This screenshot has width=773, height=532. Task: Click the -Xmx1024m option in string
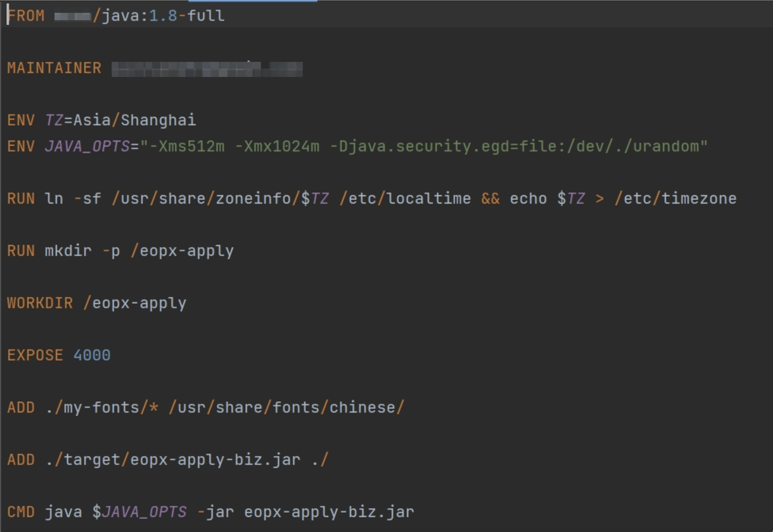(x=277, y=147)
